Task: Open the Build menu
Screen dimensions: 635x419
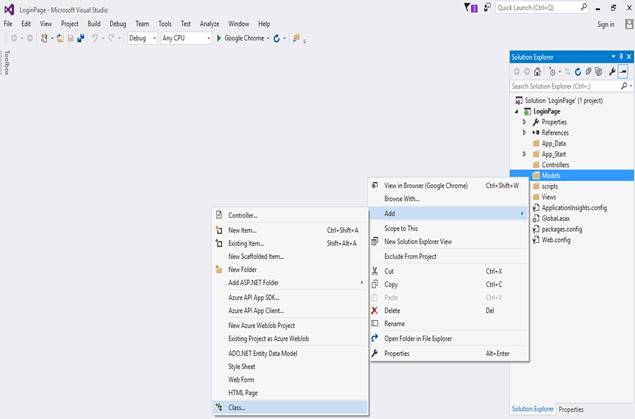Action: pos(94,24)
